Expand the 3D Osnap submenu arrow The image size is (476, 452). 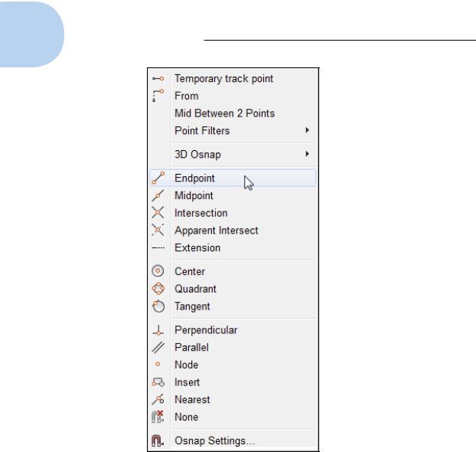tap(307, 154)
